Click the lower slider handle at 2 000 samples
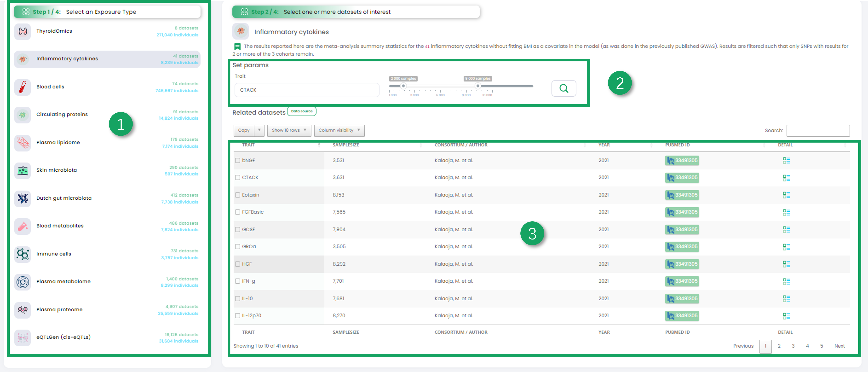The image size is (868, 372). coord(403,86)
